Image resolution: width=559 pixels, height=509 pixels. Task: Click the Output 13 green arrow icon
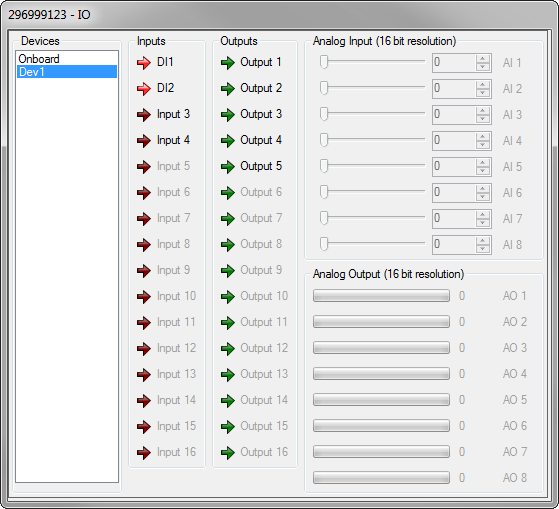pyautogui.click(x=227, y=375)
